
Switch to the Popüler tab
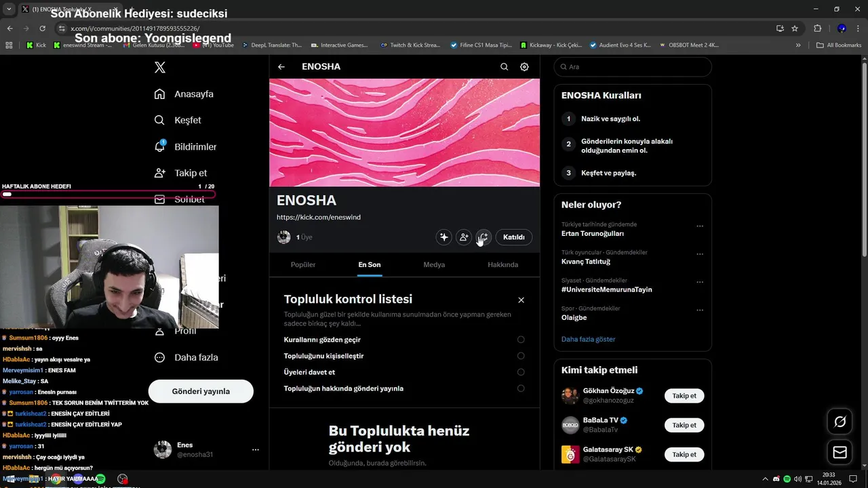pos(303,264)
